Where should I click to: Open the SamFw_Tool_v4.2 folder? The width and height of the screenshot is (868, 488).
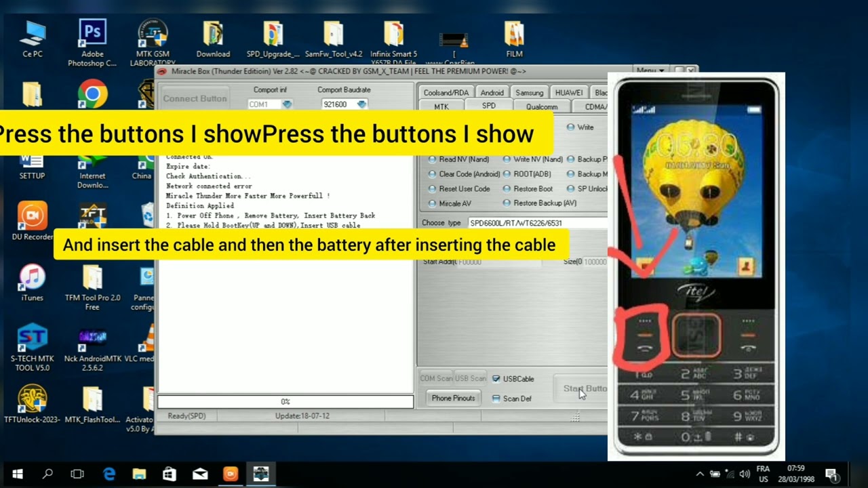(x=334, y=39)
